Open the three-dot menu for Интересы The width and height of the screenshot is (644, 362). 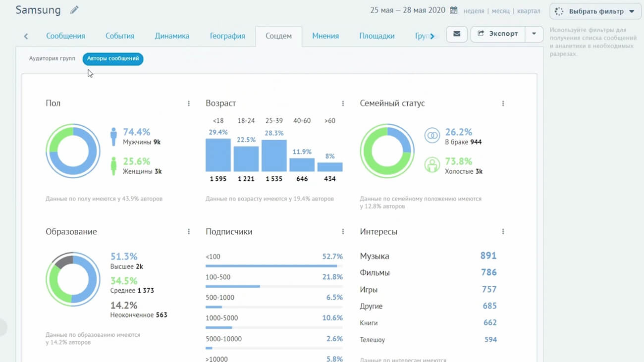(503, 232)
